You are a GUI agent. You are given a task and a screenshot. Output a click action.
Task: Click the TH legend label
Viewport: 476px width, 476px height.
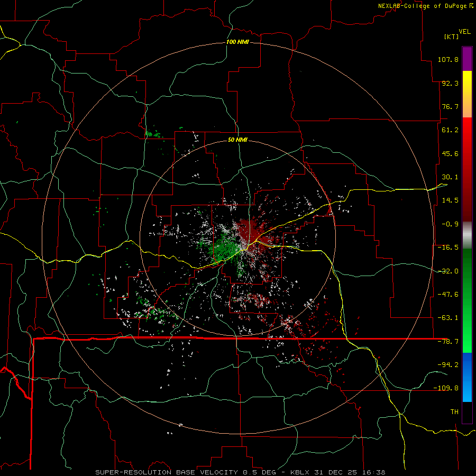pos(454,412)
